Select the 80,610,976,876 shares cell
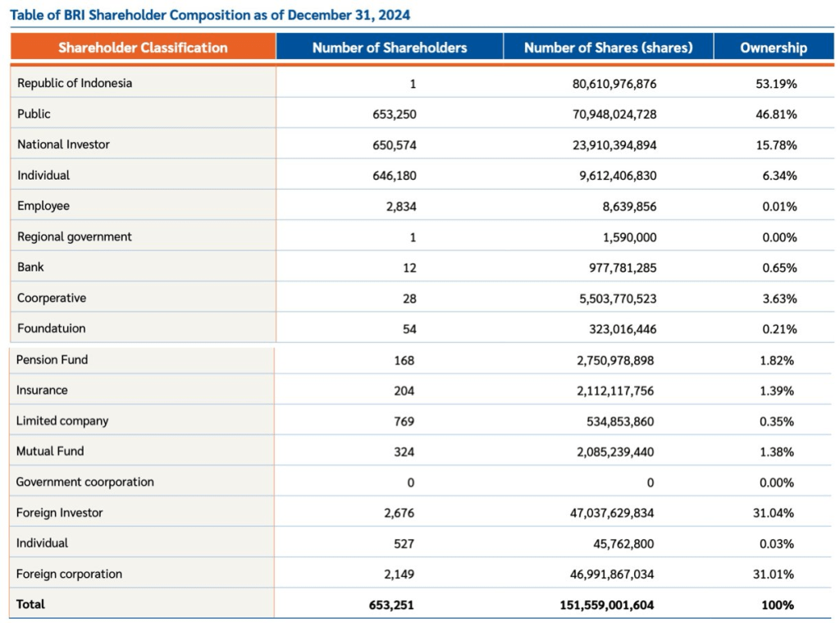Screen dimensions: 840x623 (614, 84)
